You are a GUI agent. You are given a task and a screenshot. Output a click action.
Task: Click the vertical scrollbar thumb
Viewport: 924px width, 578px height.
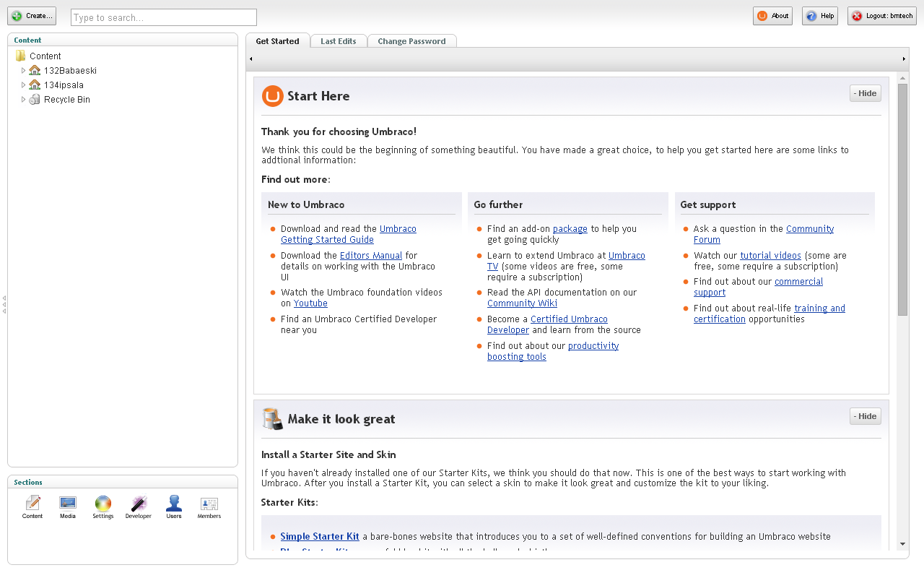click(903, 199)
